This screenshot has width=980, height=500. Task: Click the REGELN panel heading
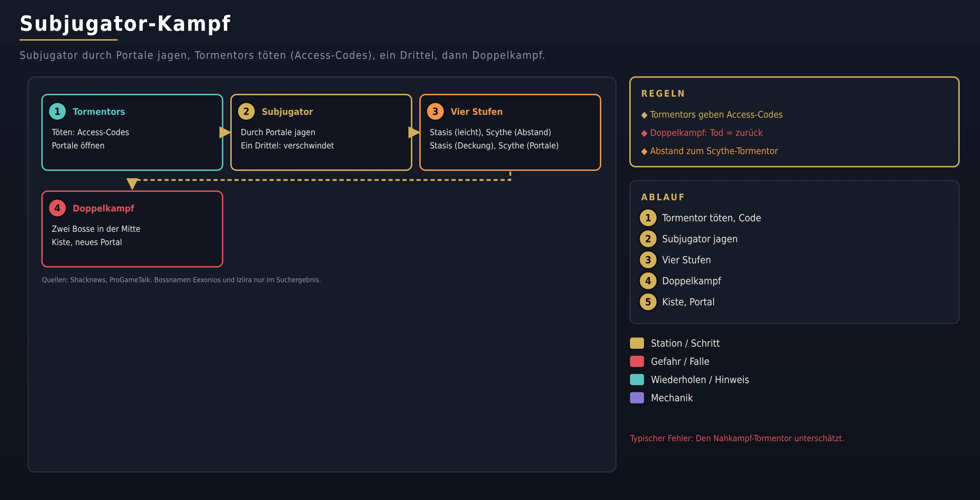pyautogui.click(x=663, y=93)
